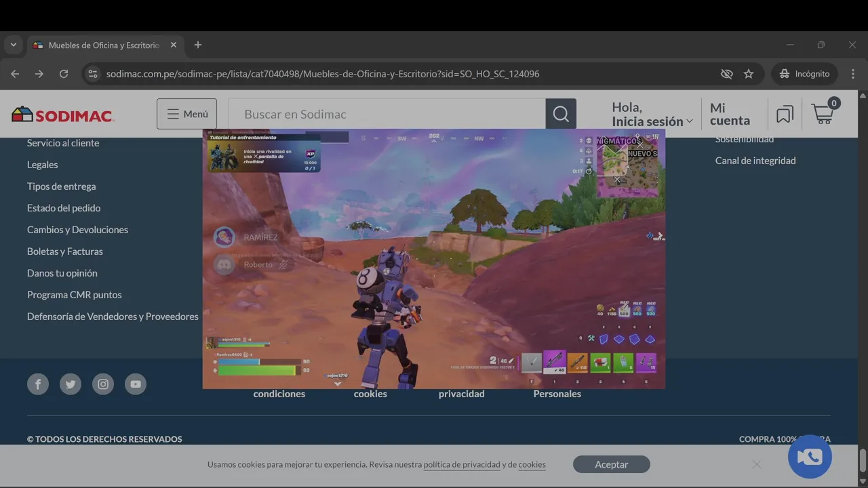Screen dimensions: 868x488
Task: Open the Menú hamburger button
Action: [x=186, y=114]
